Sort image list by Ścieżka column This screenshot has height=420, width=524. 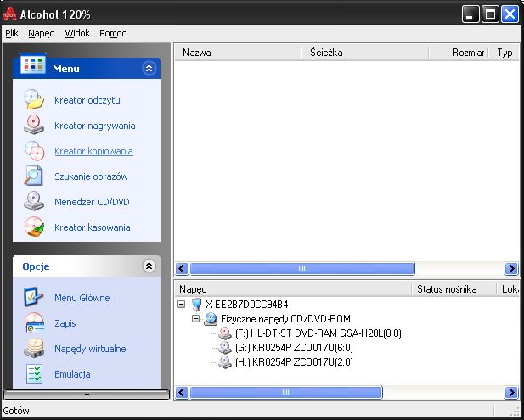click(x=365, y=53)
